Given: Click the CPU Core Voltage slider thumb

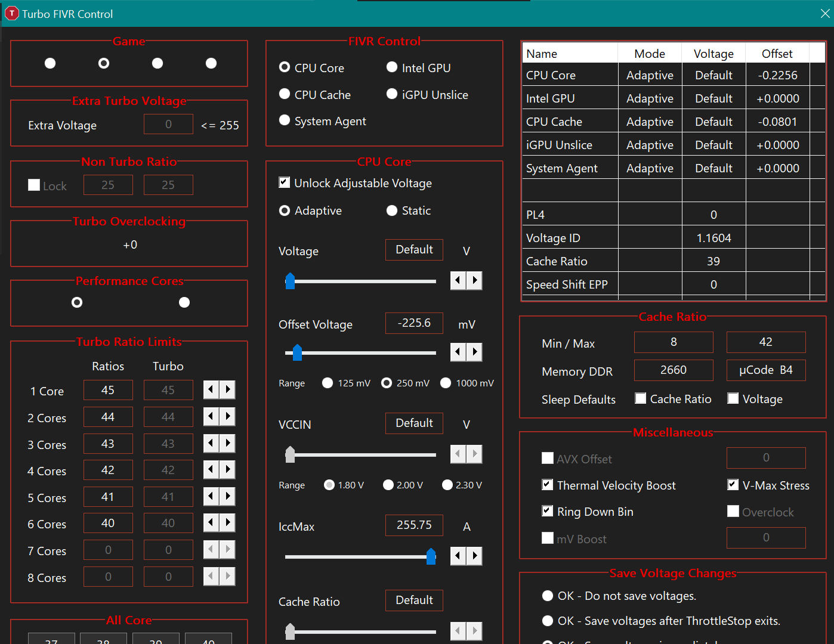Looking at the screenshot, I should [x=290, y=281].
